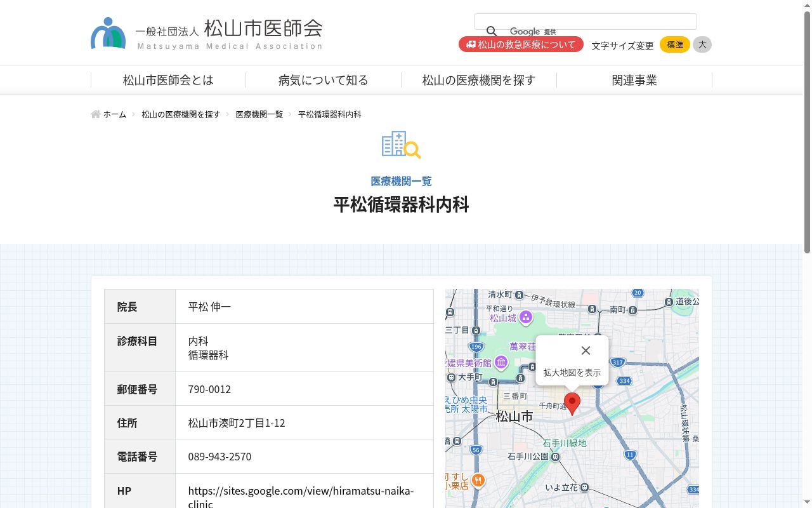Image resolution: width=812 pixels, height=508 pixels.
Task: Click the いよ立花 station icon on map
Action: (x=584, y=488)
